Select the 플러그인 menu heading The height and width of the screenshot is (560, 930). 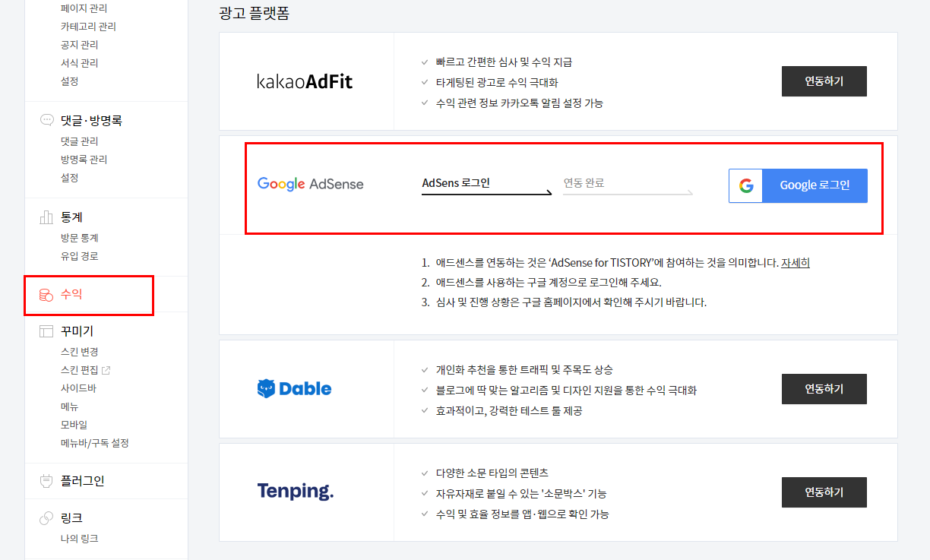[82, 481]
